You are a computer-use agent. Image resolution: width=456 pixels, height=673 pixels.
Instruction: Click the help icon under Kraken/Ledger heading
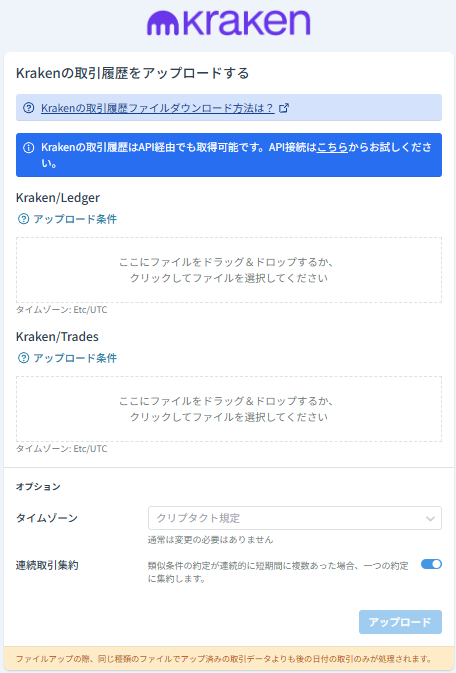pos(23,219)
